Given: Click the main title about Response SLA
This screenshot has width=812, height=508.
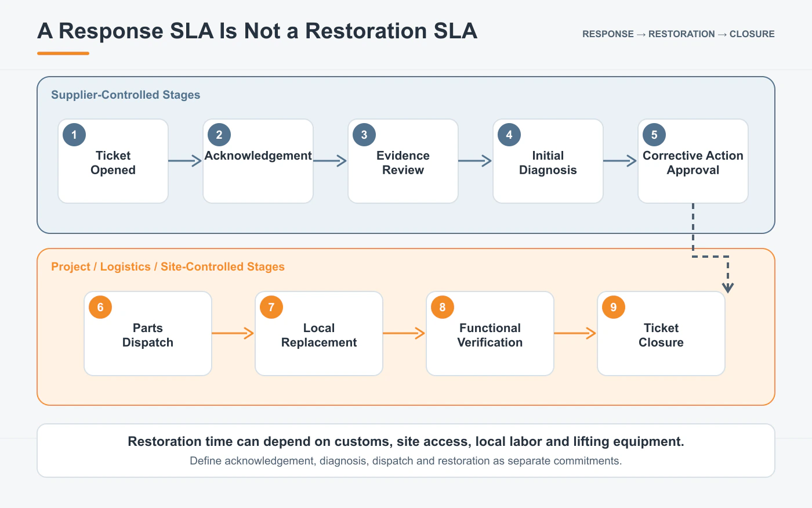Looking at the screenshot, I should (x=258, y=31).
